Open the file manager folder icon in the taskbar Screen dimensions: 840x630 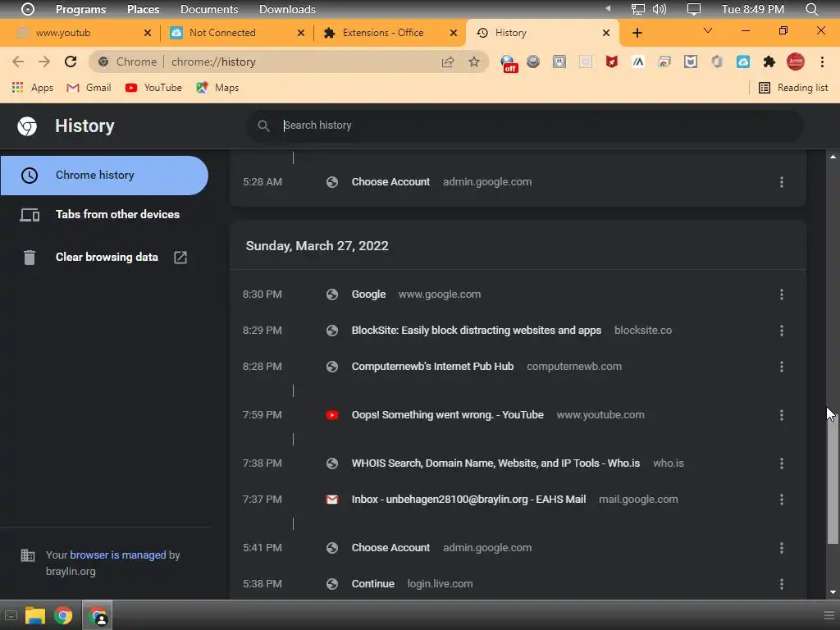(35, 615)
